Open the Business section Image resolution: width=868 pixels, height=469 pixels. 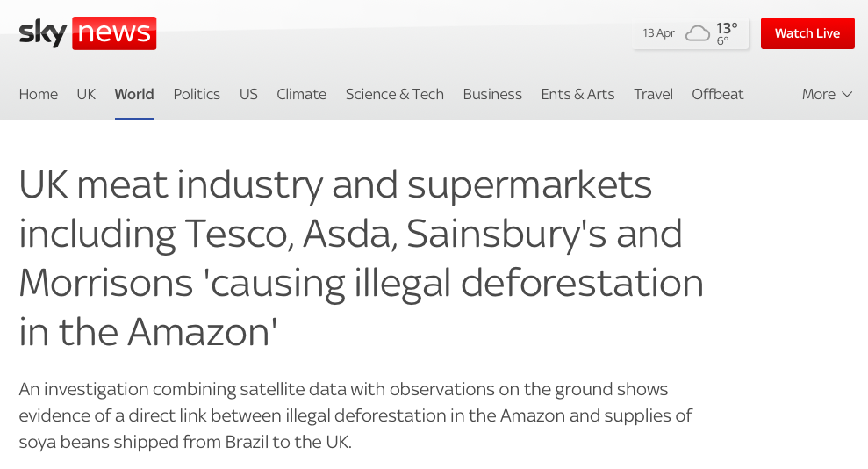[x=492, y=94]
